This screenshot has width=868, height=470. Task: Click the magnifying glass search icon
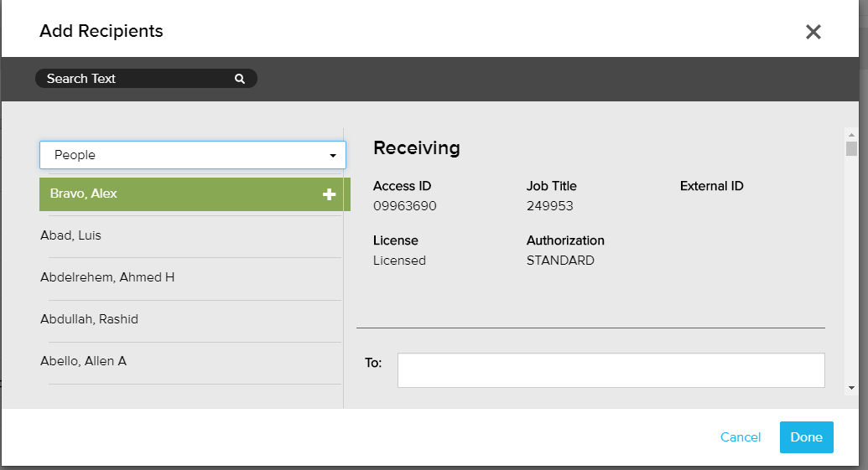click(x=240, y=79)
